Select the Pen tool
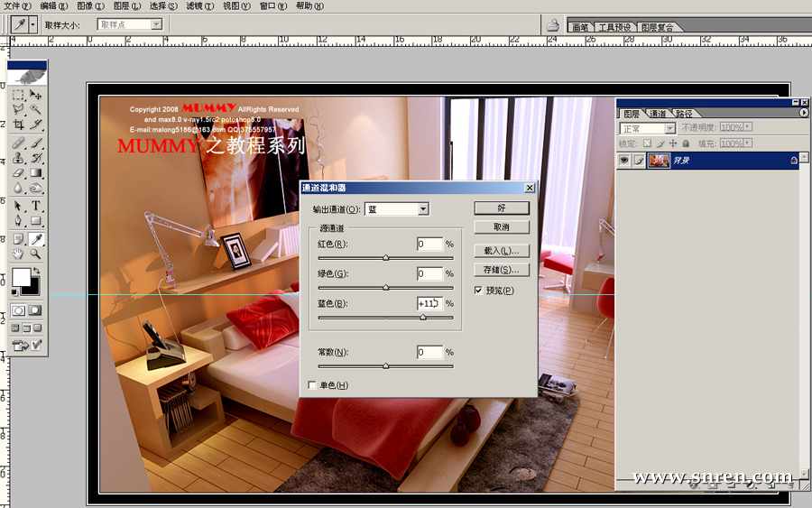This screenshot has width=812, height=508. 18,221
